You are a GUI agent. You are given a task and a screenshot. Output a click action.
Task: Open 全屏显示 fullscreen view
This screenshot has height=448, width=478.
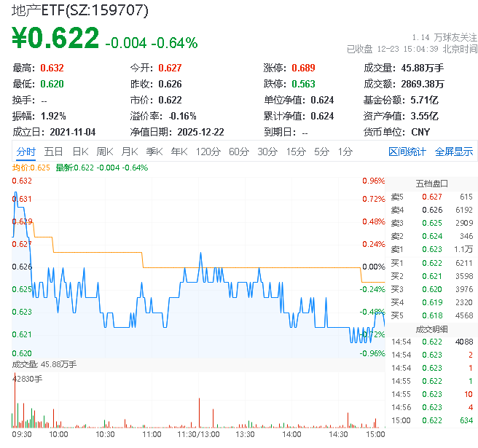[x=454, y=152]
